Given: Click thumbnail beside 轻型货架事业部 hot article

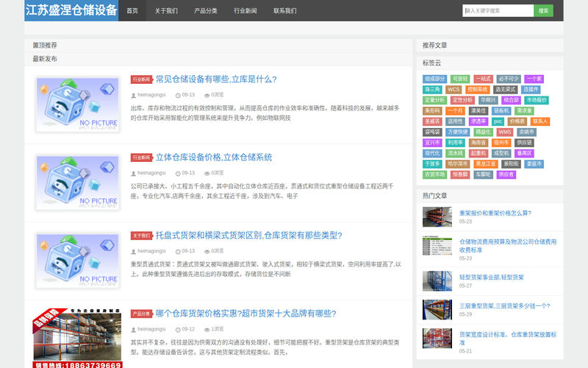Looking at the screenshot, I should 437,281.
